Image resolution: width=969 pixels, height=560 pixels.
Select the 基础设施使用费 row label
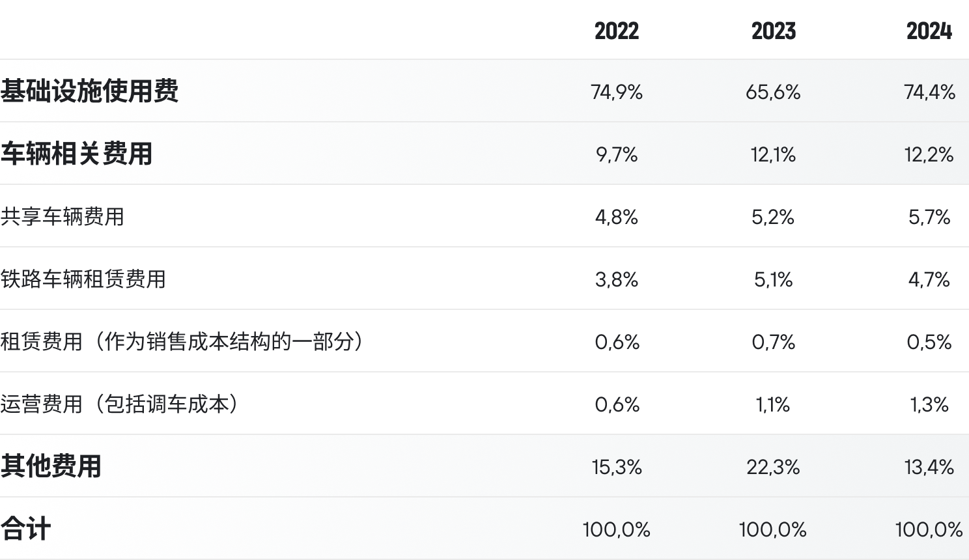89,91
